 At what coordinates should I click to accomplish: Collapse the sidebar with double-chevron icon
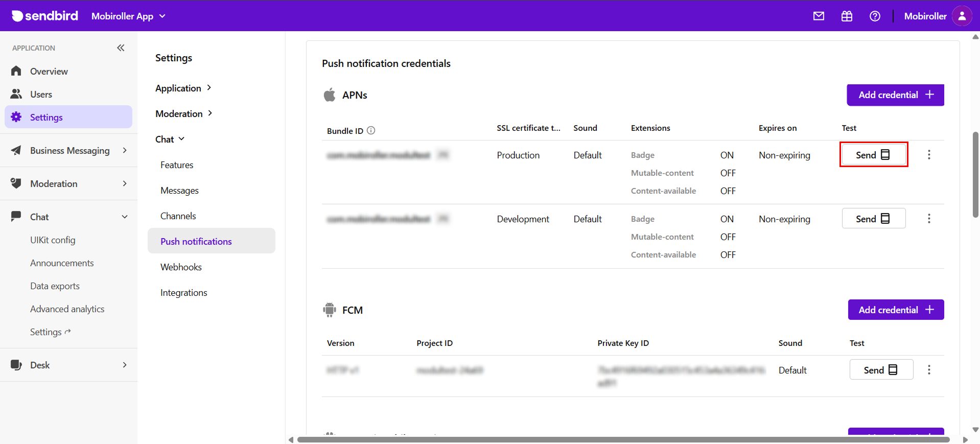click(x=121, y=48)
